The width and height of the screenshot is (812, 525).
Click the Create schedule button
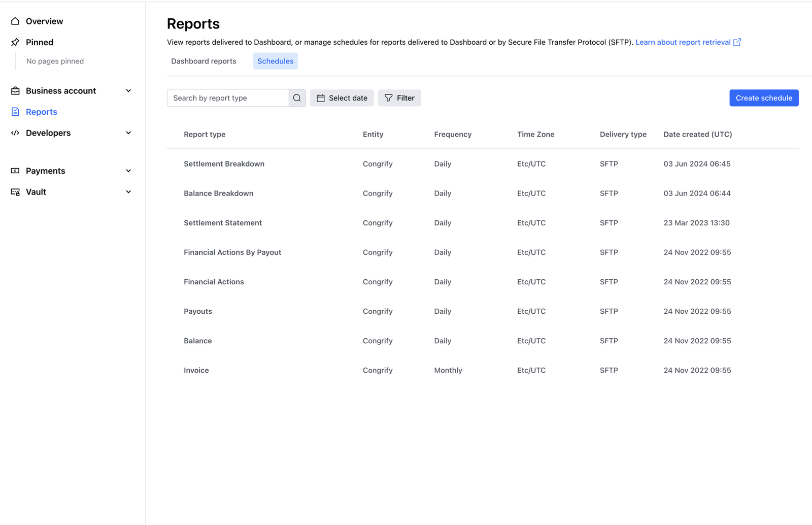click(x=764, y=98)
